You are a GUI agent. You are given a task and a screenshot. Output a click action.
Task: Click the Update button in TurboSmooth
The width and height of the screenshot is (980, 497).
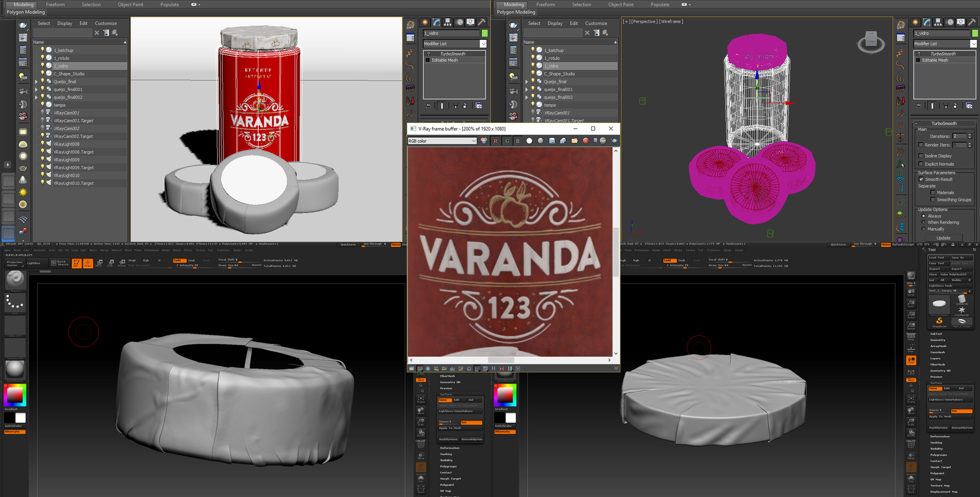[943, 238]
